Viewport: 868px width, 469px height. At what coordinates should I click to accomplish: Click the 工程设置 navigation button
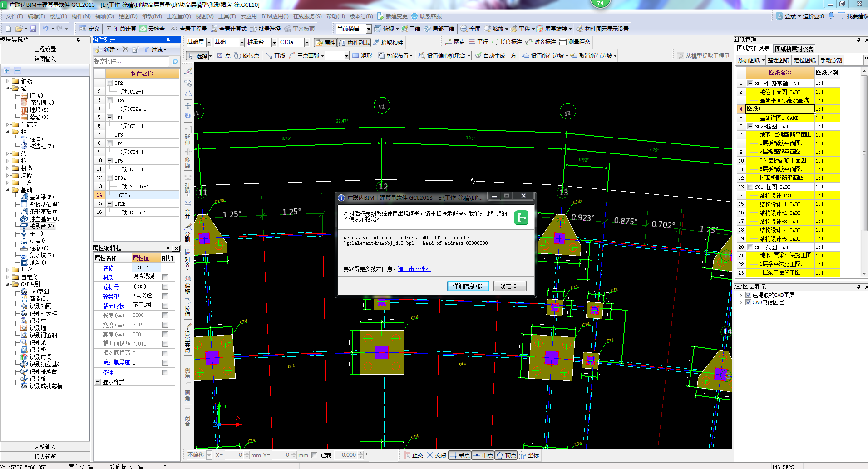(45, 49)
